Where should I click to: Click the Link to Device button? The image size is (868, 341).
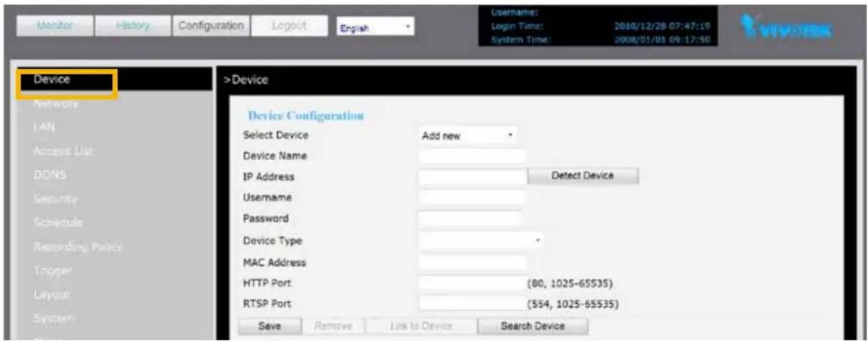pyautogui.click(x=423, y=325)
